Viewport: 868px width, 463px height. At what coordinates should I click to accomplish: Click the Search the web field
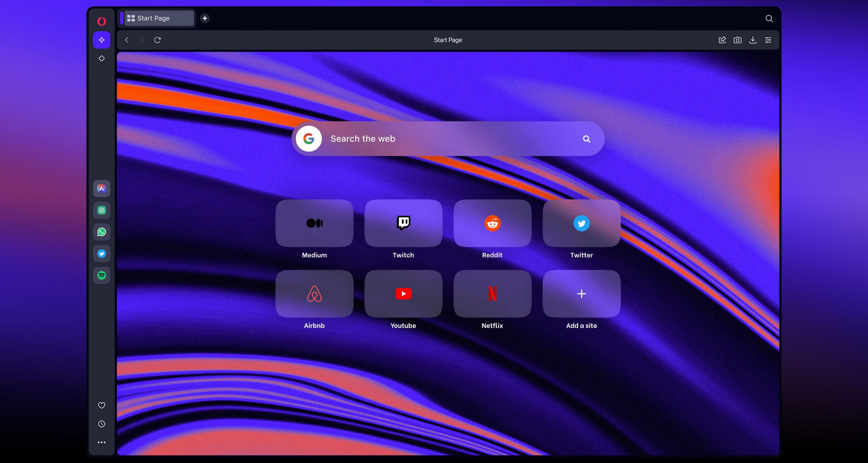click(448, 139)
